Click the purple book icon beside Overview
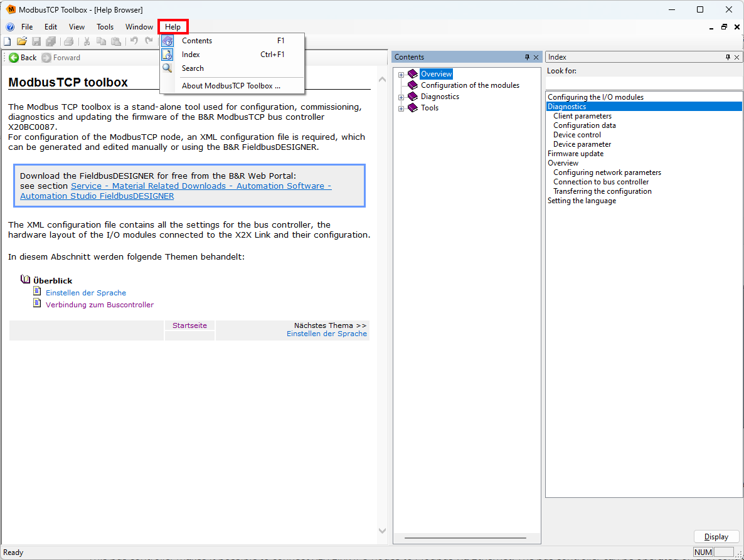Image resolution: width=744 pixels, height=560 pixels. 413,73
